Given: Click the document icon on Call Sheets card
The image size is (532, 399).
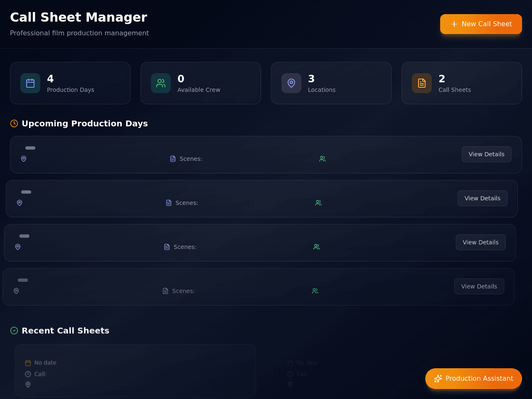Looking at the screenshot, I should [x=422, y=83].
